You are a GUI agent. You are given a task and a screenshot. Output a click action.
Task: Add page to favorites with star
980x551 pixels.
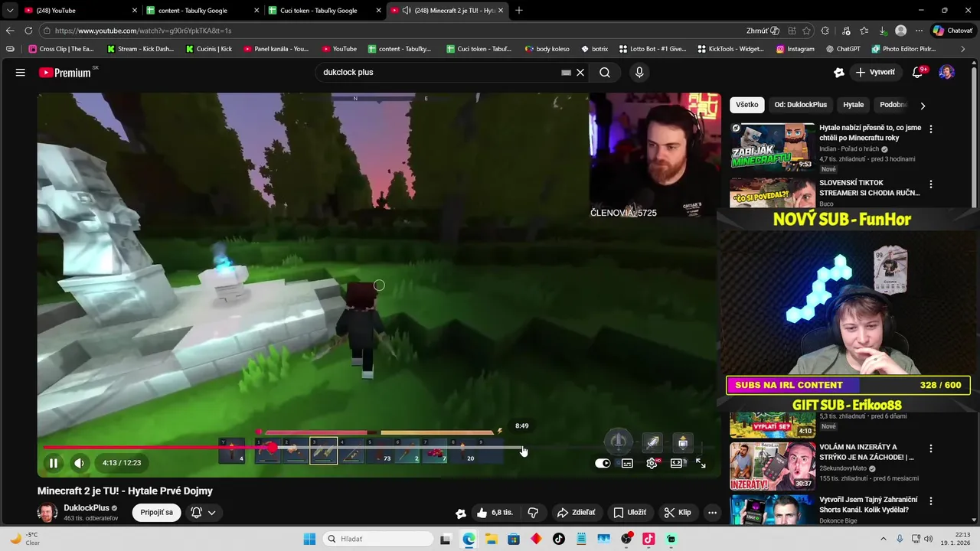[x=806, y=31]
